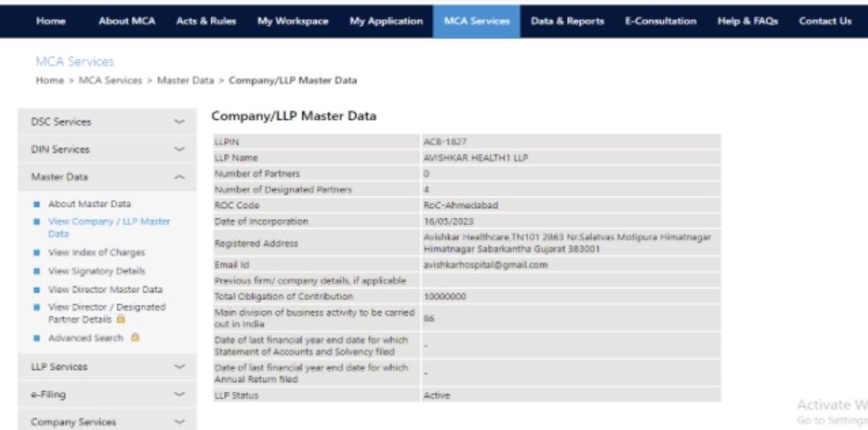Click LLP Status value Active
Viewport: 868px width, 430px height.
[437, 395]
